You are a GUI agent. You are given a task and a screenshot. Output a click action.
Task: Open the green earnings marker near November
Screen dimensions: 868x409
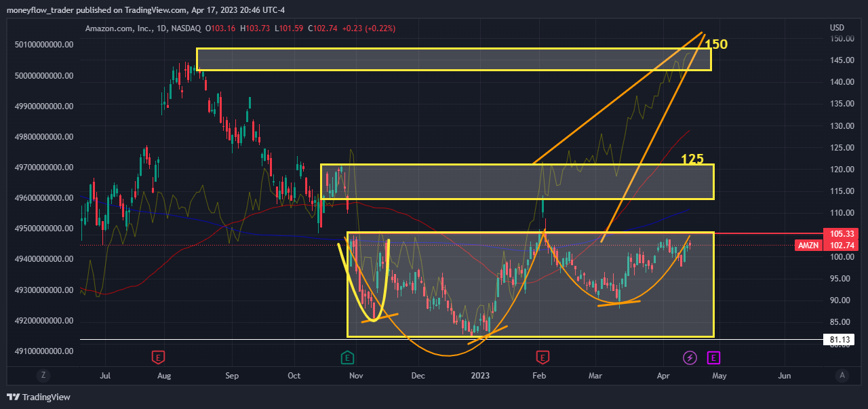(x=347, y=357)
